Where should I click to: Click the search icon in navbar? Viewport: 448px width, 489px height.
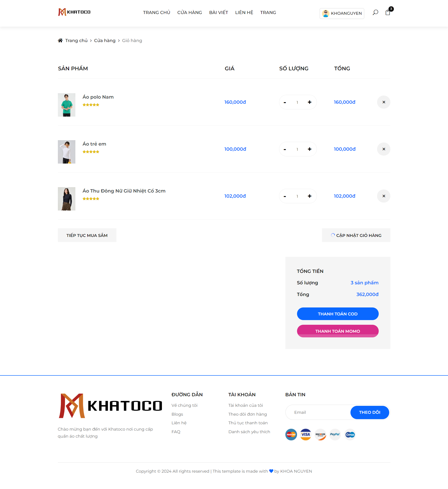[x=375, y=13]
